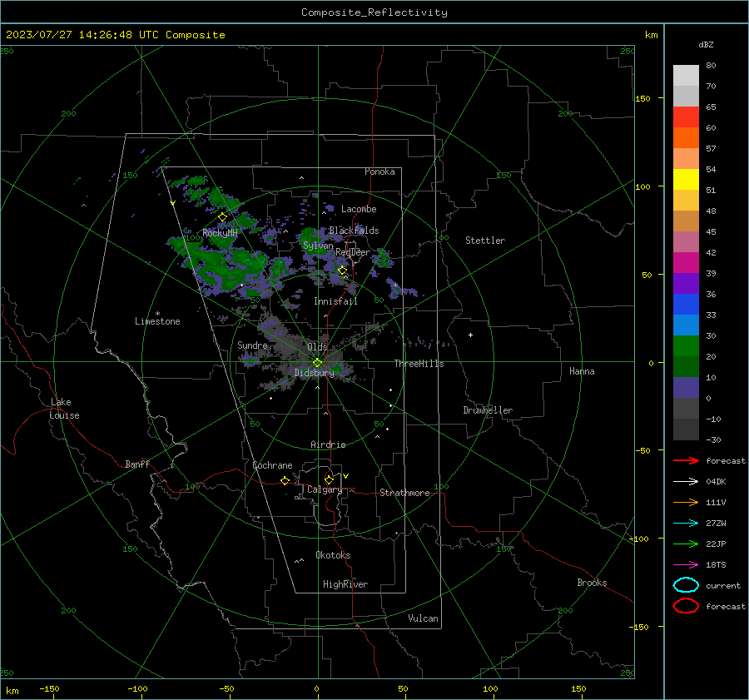Image resolution: width=749 pixels, height=700 pixels.
Task: Click the cyan 'current' ellipse legend icon
Action: point(686,585)
